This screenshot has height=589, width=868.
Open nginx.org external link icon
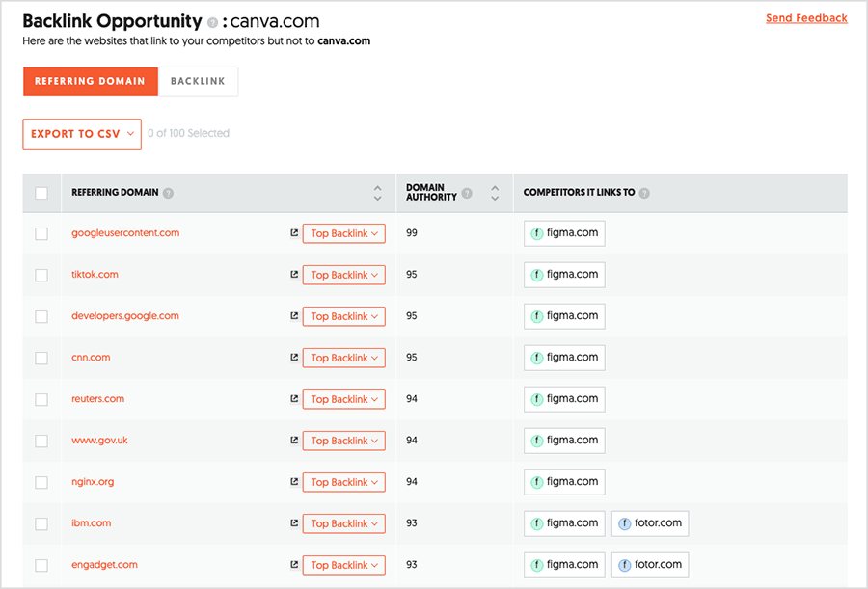coord(294,482)
